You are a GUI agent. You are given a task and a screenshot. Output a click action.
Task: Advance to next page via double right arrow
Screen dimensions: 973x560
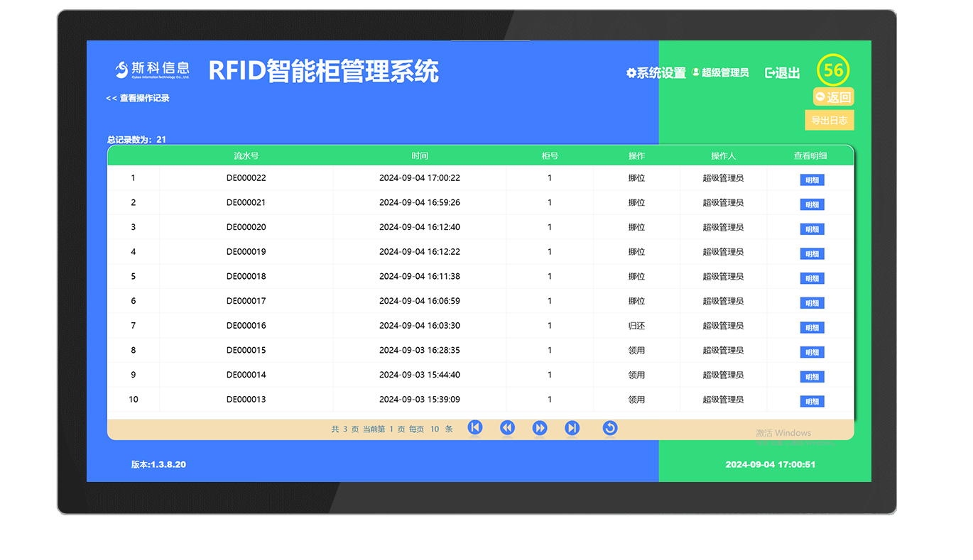point(540,427)
